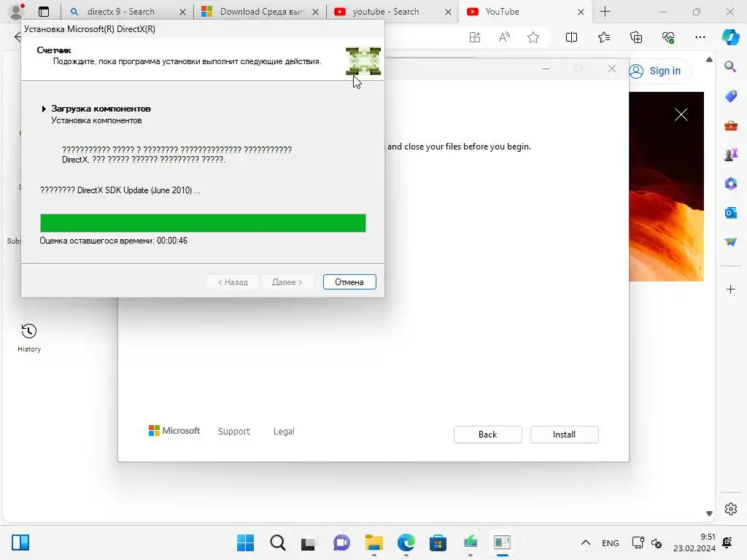The image size is (747, 560).
Task: Open the clock and date flyout
Action: pos(694,542)
